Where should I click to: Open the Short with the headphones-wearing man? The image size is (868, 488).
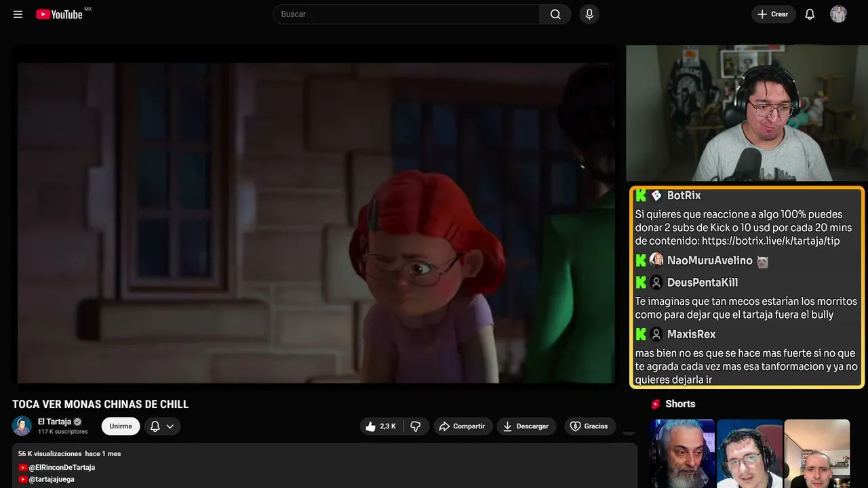(749, 453)
